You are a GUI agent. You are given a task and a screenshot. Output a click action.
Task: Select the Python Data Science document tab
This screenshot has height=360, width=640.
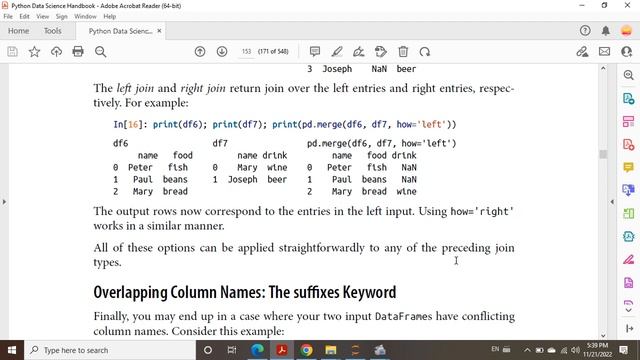(120, 31)
